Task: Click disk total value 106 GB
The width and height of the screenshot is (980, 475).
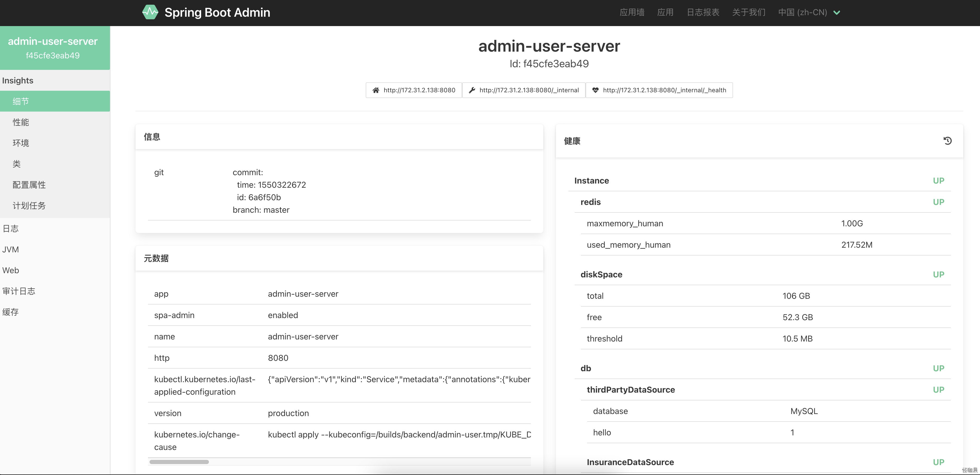Action: tap(796, 296)
